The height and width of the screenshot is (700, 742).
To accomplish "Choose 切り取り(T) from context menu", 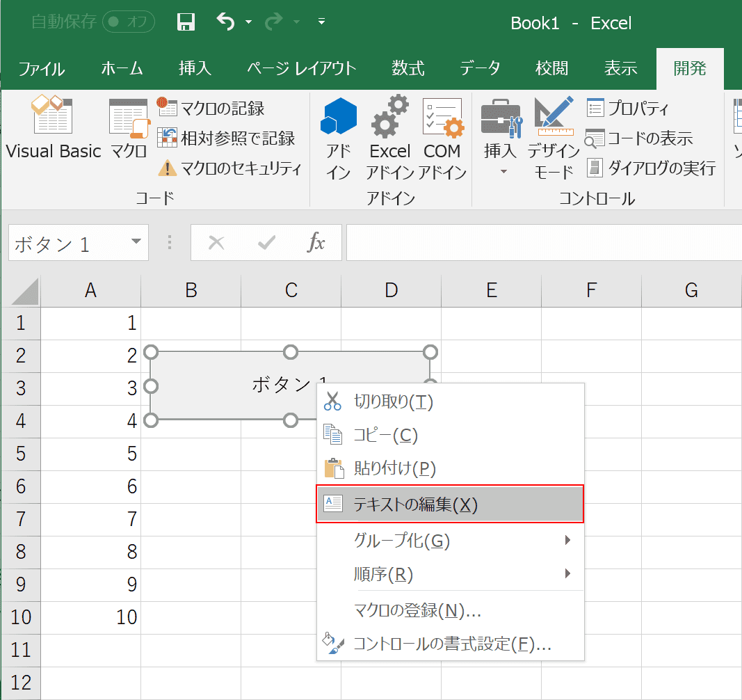I will tap(450, 401).
